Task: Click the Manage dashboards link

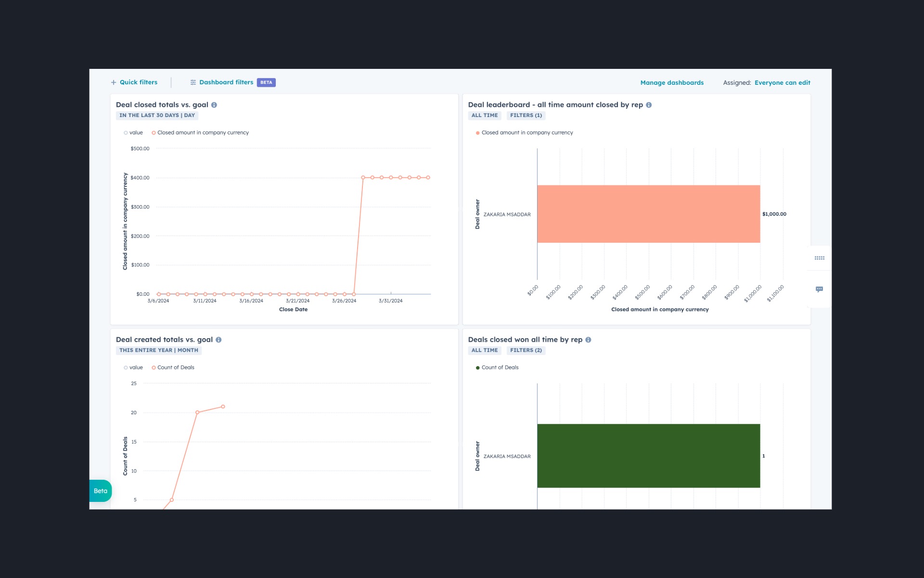Action: [672, 82]
